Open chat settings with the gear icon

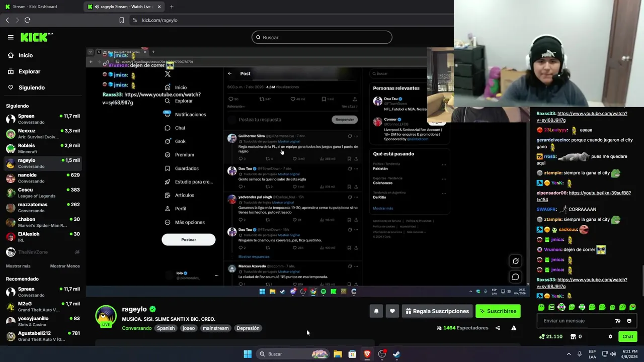(610, 337)
